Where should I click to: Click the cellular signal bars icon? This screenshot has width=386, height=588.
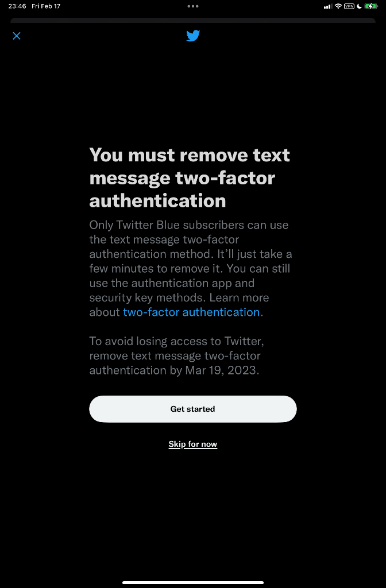[x=328, y=6]
